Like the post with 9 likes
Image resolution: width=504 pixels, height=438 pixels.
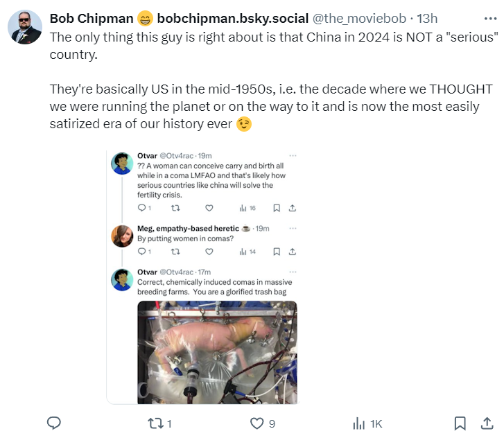point(257,423)
